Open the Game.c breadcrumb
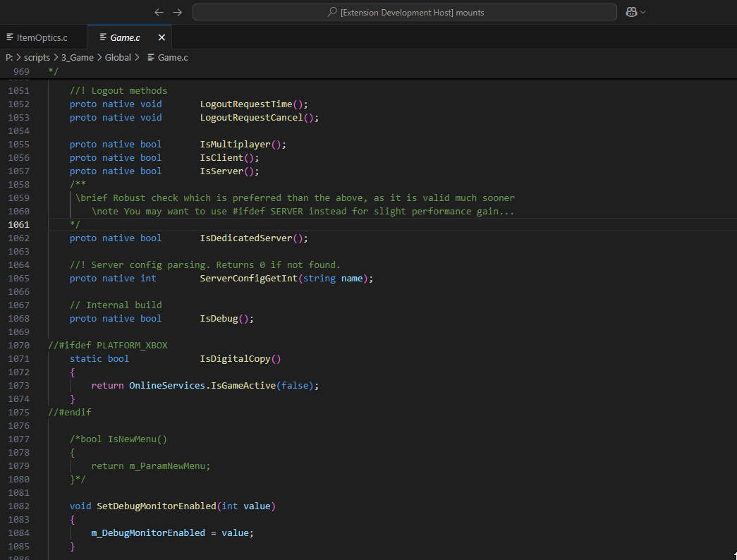737x560 pixels. click(x=173, y=57)
